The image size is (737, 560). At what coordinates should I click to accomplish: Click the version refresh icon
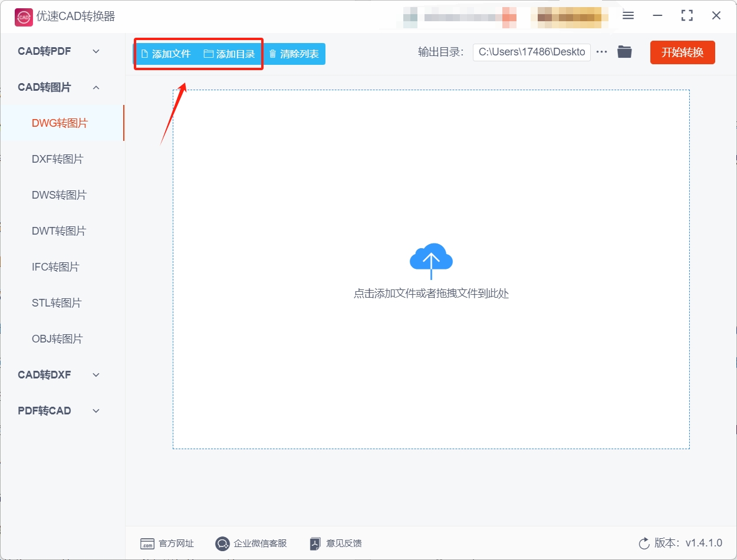[x=644, y=543]
